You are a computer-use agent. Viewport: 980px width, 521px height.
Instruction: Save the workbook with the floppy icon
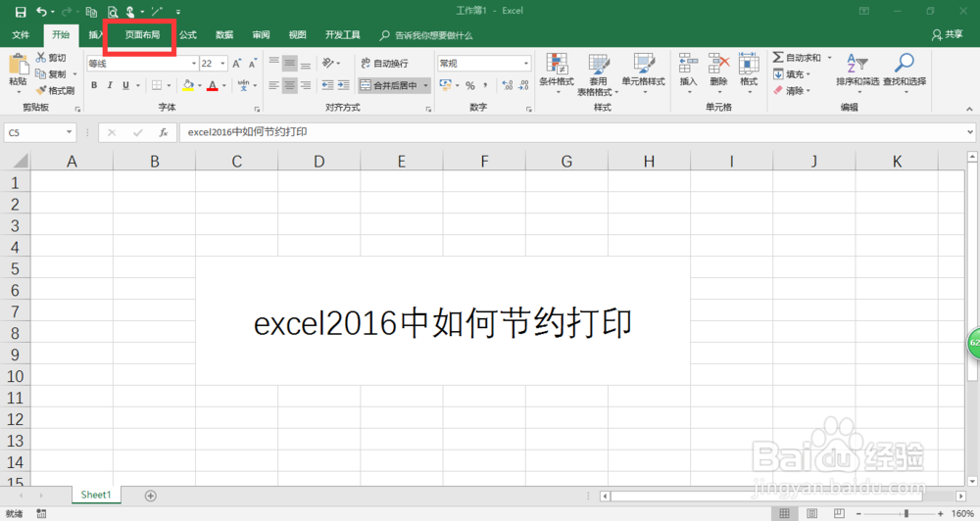tap(21, 12)
